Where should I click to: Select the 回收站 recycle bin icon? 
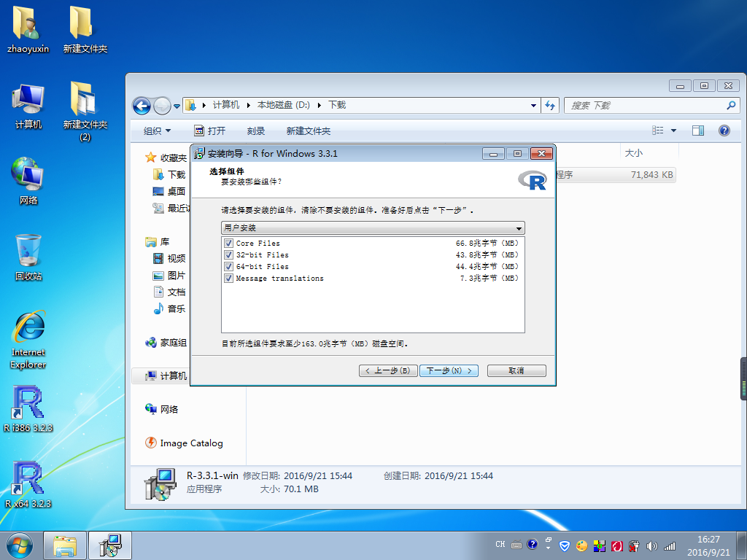tap(28, 257)
